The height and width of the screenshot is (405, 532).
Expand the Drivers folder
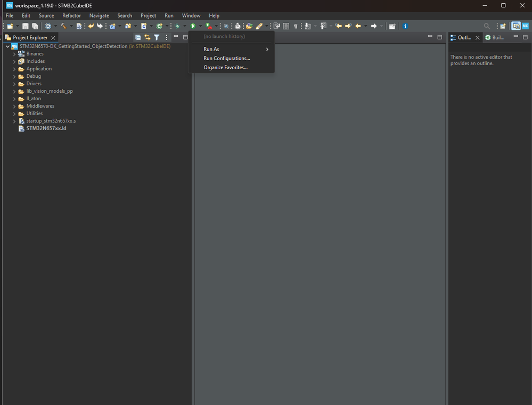[x=15, y=84]
